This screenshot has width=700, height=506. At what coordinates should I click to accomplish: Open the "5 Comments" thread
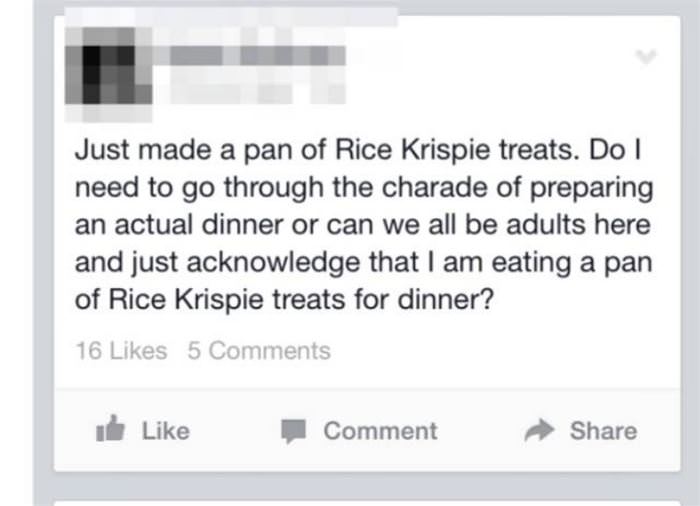pos(258,351)
